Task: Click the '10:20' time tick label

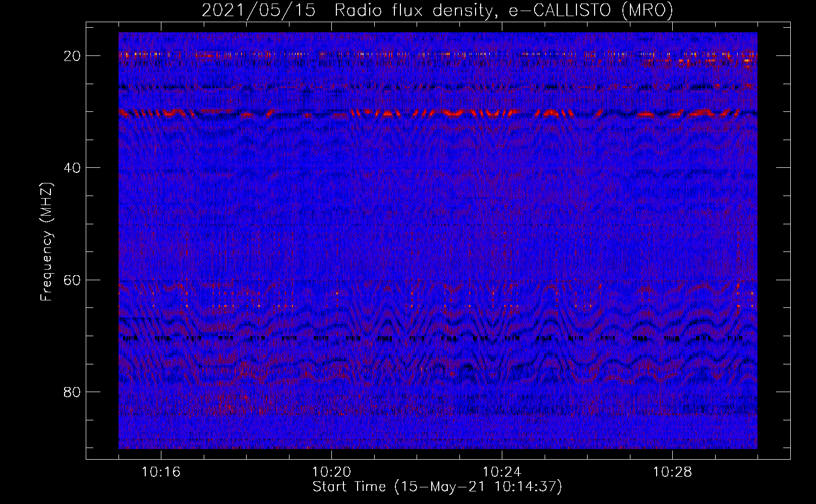Action: [x=331, y=472]
